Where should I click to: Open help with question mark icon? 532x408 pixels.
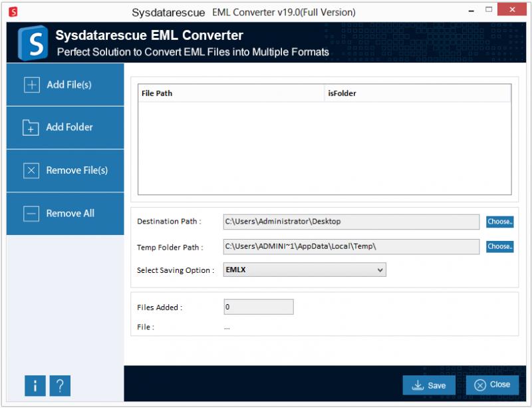(x=60, y=385)
